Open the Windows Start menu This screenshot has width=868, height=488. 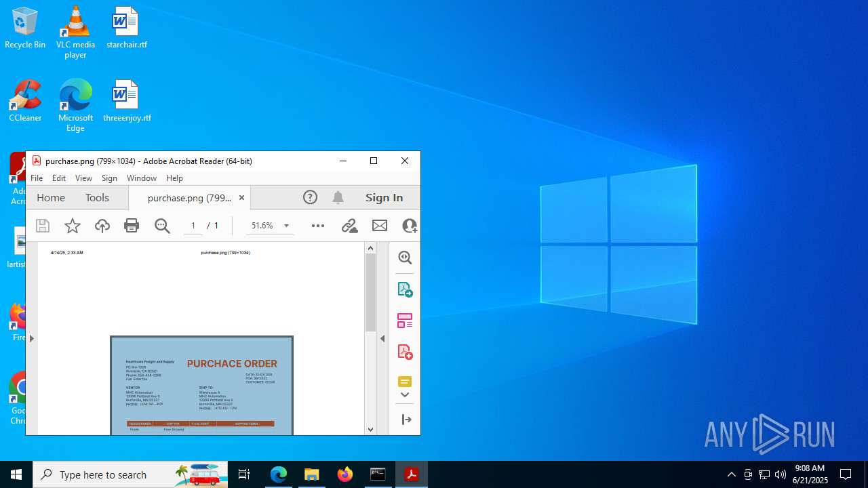pos(16,474)
